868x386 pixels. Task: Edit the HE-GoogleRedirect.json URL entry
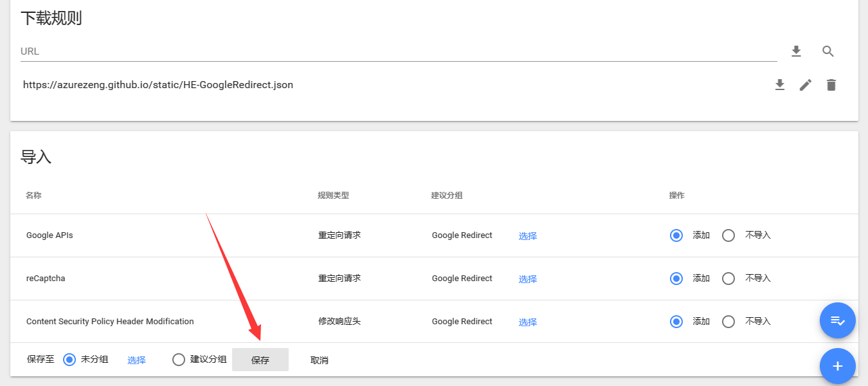[x=806, y=85]
